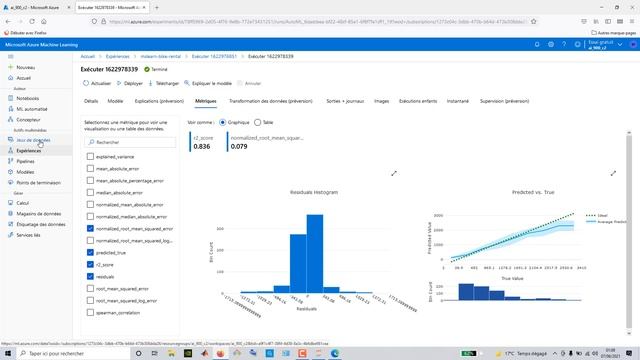Screen dimensions: 640x360
Task: Check the mean_absolute_error metric
Action: pos(90,168)
